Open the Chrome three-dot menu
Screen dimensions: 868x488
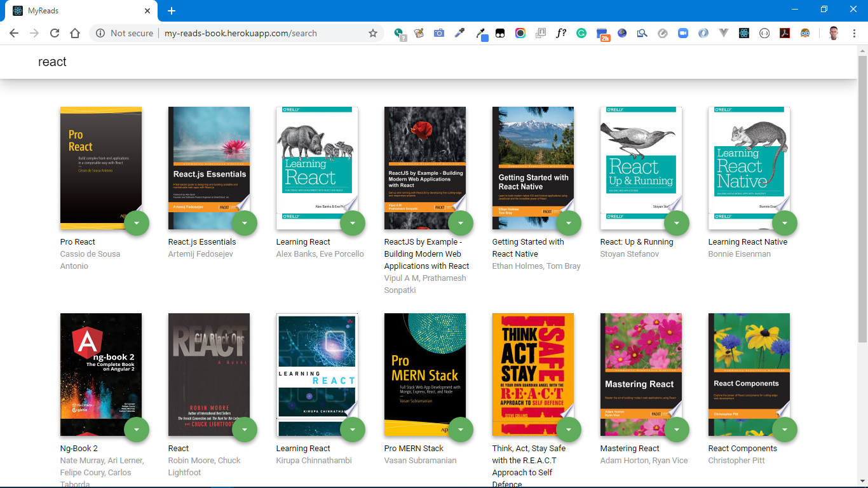pyautogui.click(x=854, y=33)
